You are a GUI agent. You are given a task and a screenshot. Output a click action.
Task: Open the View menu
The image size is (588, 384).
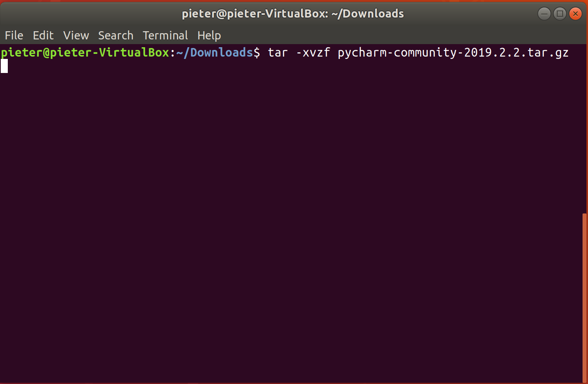pos(76,35)
